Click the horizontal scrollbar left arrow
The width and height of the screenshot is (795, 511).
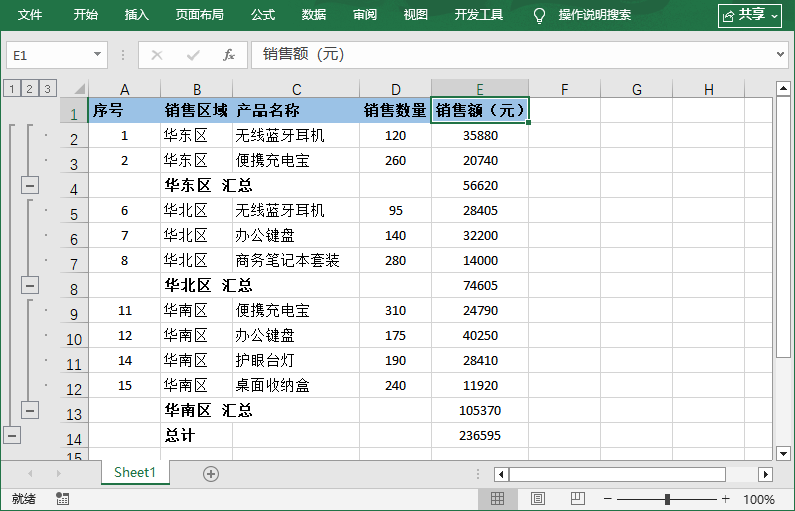(x=501, y=474)
